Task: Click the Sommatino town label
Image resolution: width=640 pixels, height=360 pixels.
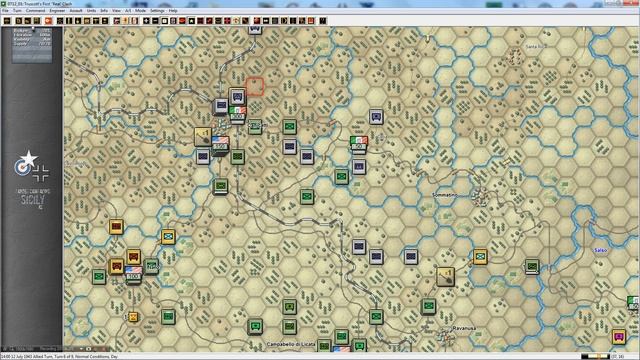Action: click(x=444, y=195)
